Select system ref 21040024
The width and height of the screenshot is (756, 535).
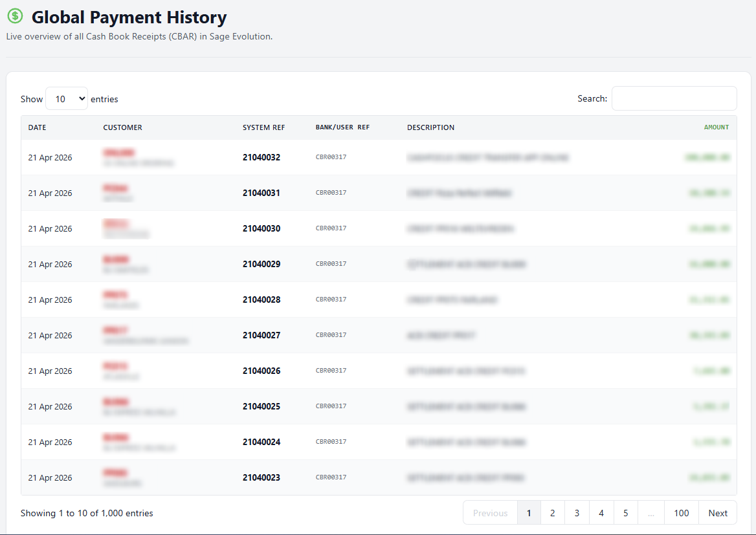(261, 442)
